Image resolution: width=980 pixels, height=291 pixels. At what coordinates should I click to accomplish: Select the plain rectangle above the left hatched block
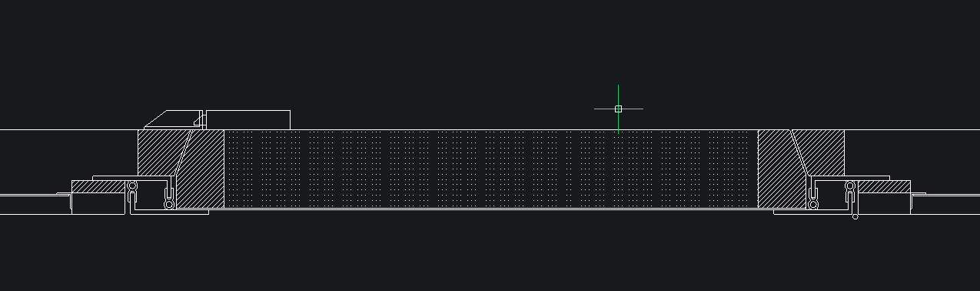tap(248, 120)
